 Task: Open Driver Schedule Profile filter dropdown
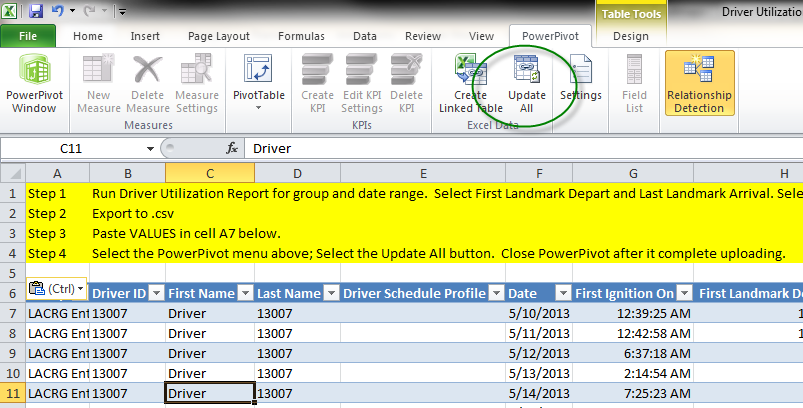coord(495,293)
